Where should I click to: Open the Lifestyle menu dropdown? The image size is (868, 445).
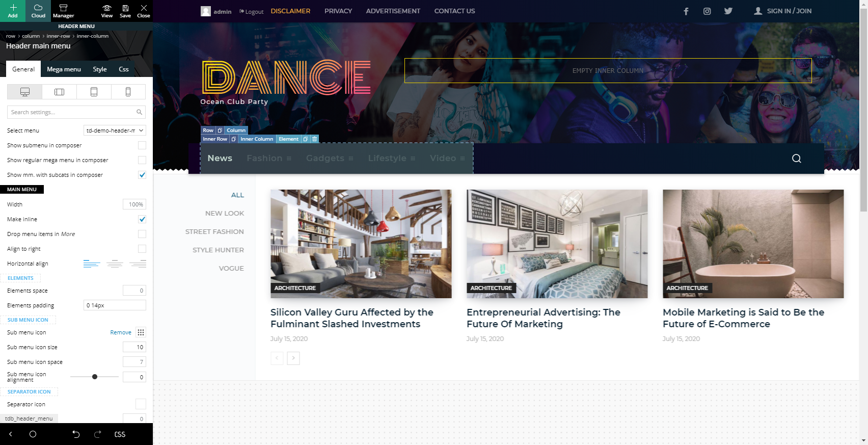(x=392, y=159)
